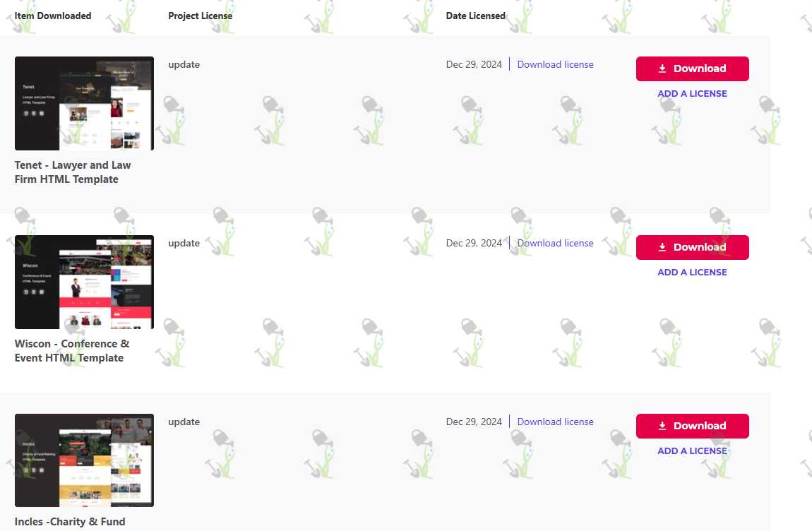Download the Tenet Lawyer template
Image resolution: width=812 pixels, height=531 pixels.
[x=693, y=68]
